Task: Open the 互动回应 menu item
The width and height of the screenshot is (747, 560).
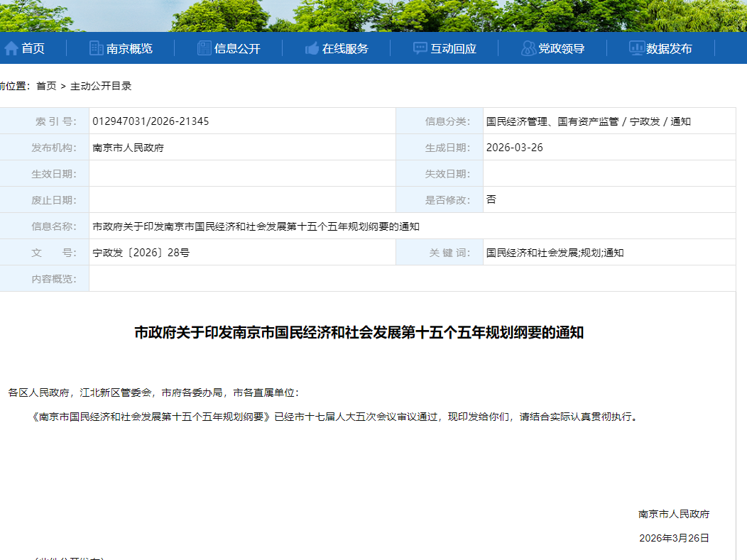Action: click(454, 48)
